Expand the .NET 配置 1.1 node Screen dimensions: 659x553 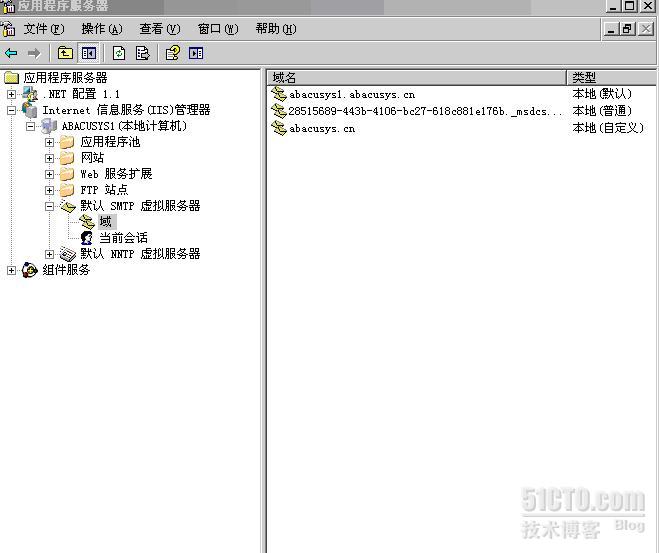pos(11,94)
